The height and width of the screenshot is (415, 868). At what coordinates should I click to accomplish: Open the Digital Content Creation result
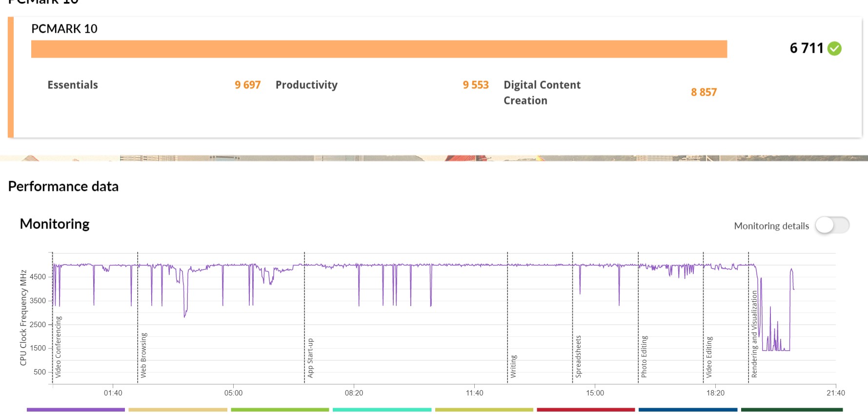point(542,92)
